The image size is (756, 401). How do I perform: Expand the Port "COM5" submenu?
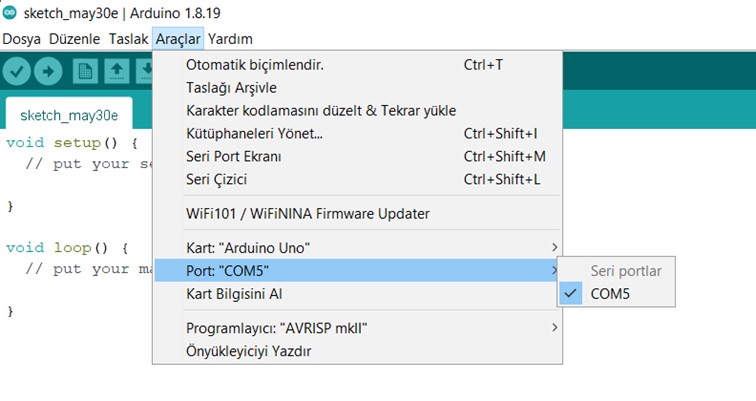click(x=357, y=270)
